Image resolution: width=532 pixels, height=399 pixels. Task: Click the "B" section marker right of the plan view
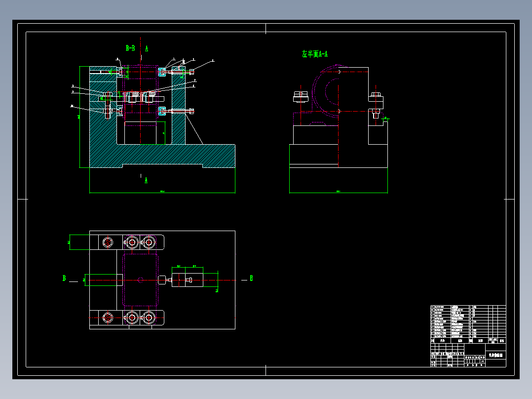click(251, 278)
